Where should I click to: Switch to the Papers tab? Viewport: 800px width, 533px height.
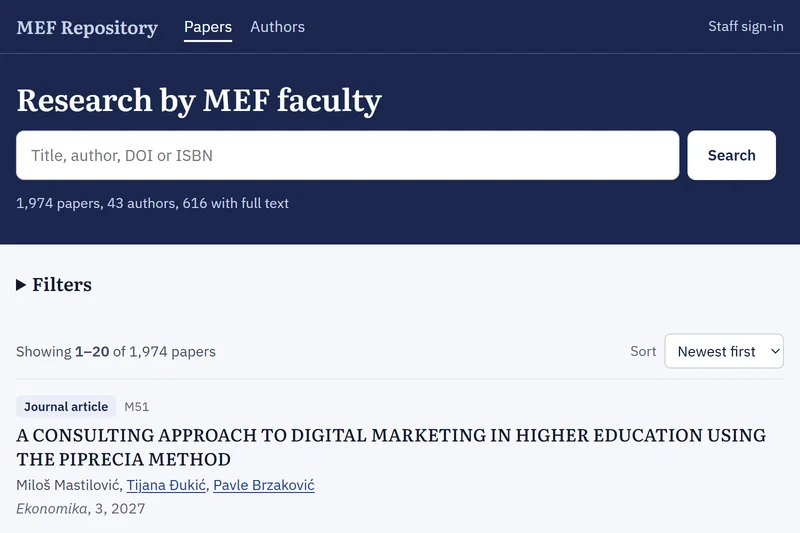tap(208, 27)
